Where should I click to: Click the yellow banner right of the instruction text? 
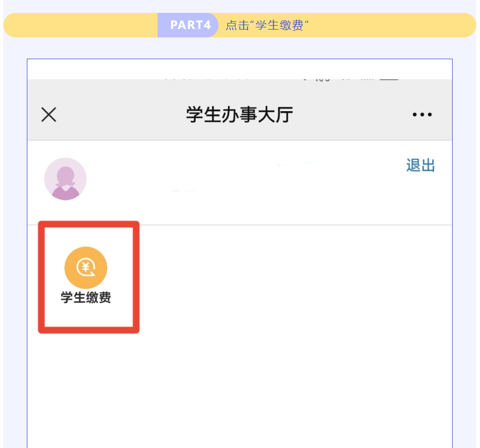pyautogui.click(x=392, y=25)
